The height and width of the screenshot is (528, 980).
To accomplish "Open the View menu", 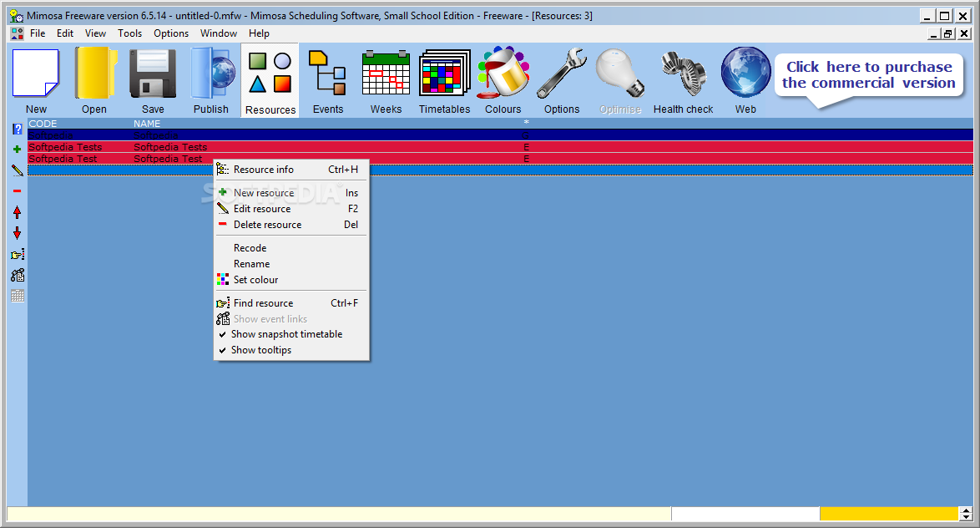I will click(x=96, y=33).
